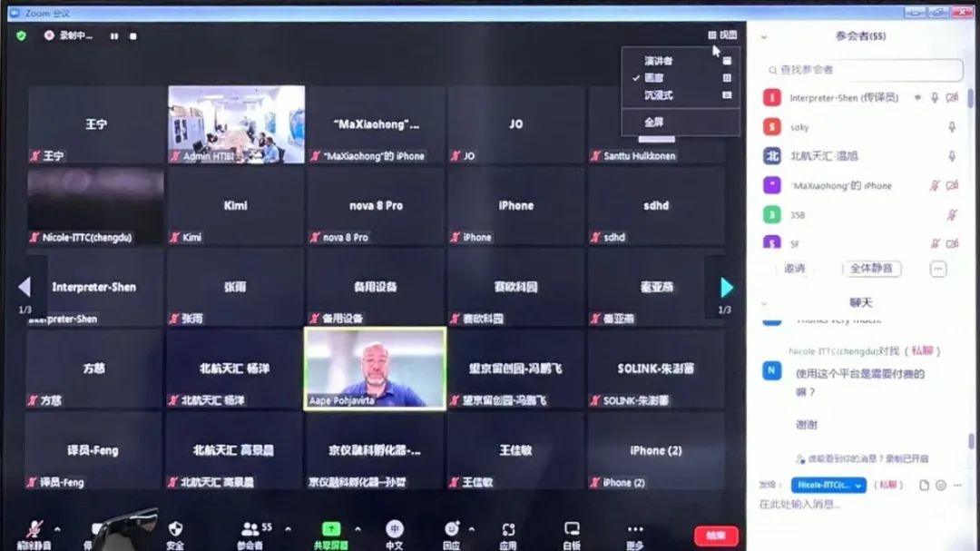Pause the recording
This screenshot has height=551, width=980.
114,36
